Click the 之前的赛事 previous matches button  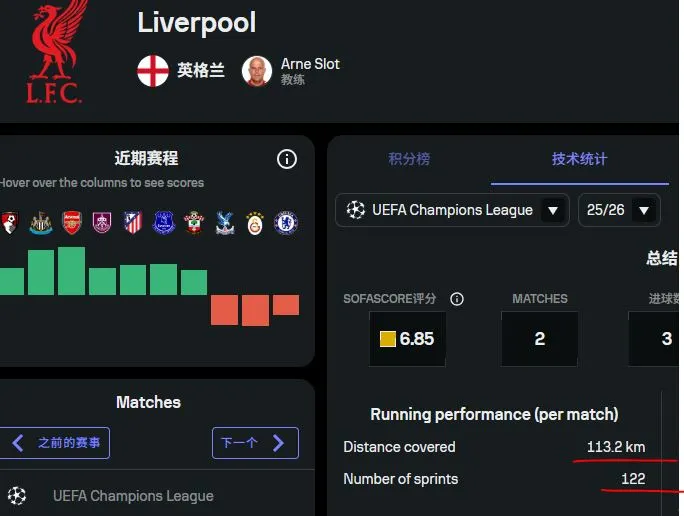(56, 443)
